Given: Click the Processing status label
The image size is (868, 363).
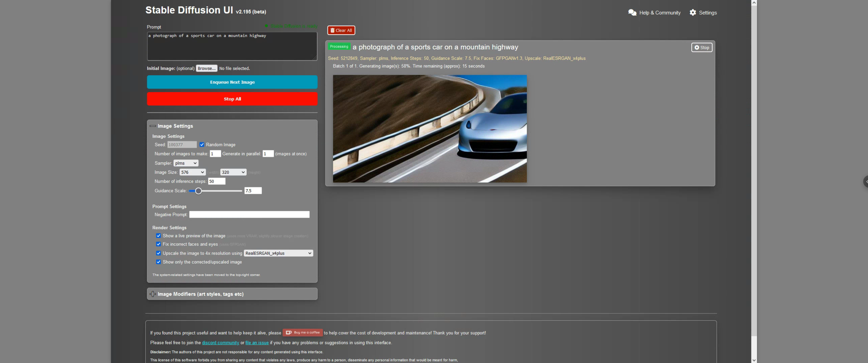Looking at the screenshot, I should [339, 46].
